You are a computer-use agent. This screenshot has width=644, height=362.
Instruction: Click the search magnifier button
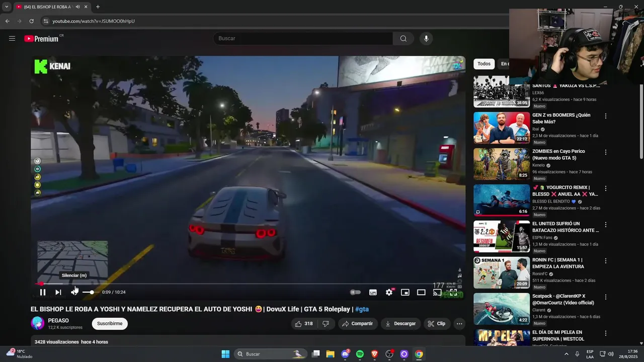pyautogui.click(x=404, y=39)
